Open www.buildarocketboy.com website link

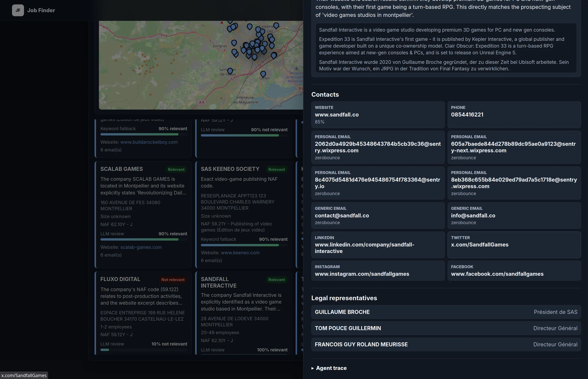pos(149,142)
